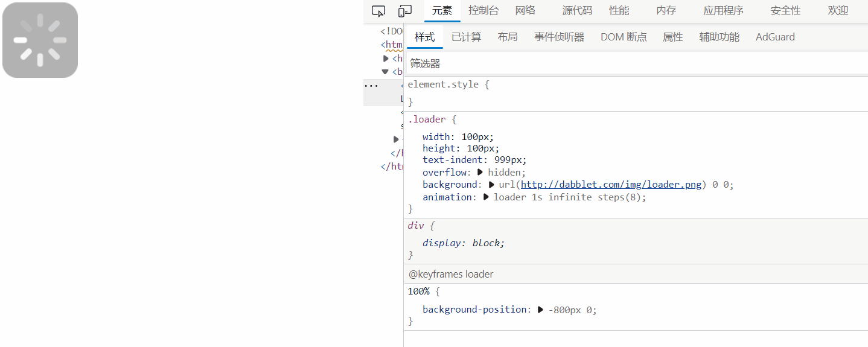
Task: Expand the background-position keyframe value triangle
Action: click(x=540, y=310)
